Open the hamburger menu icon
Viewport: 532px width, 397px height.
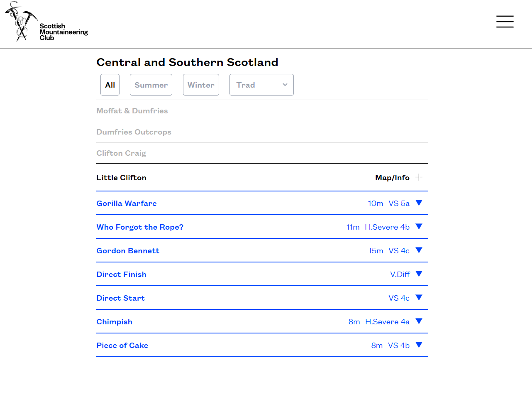505,22
